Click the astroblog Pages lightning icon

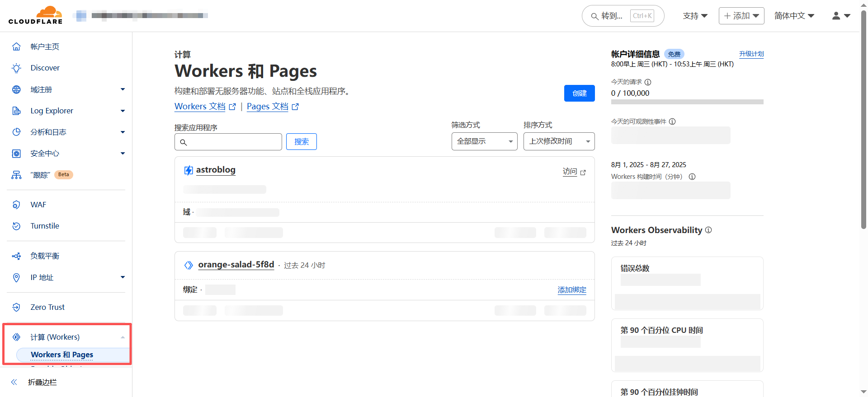pyautogui.click(x=188, y=170)
